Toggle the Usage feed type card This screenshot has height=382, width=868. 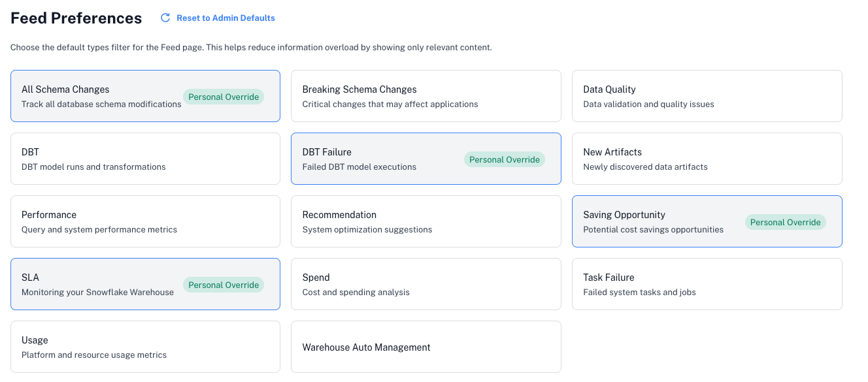pyautogui.click(x=145, y=347)
